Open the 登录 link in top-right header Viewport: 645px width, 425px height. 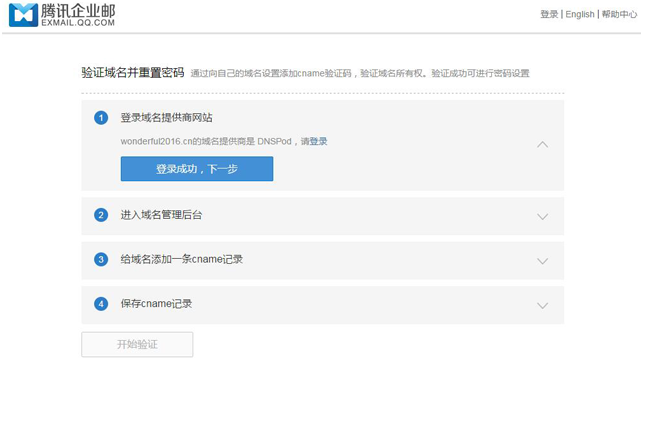click(x=549, y=15)
